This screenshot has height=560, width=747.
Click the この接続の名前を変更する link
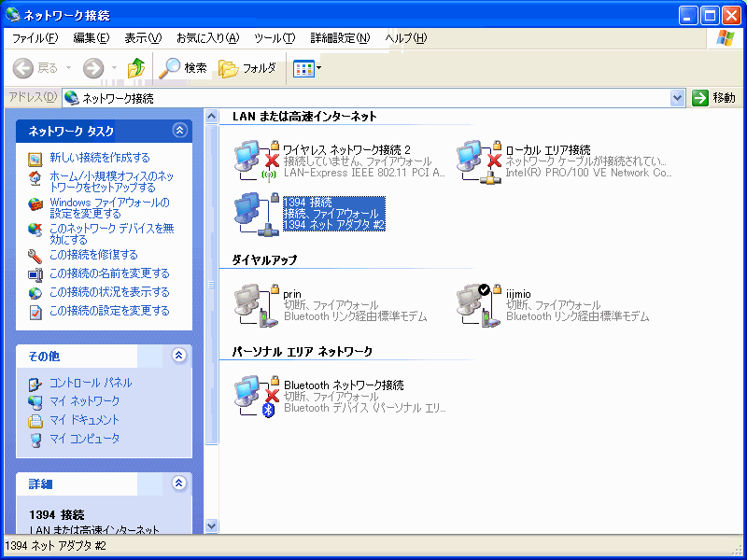[109, 273]
